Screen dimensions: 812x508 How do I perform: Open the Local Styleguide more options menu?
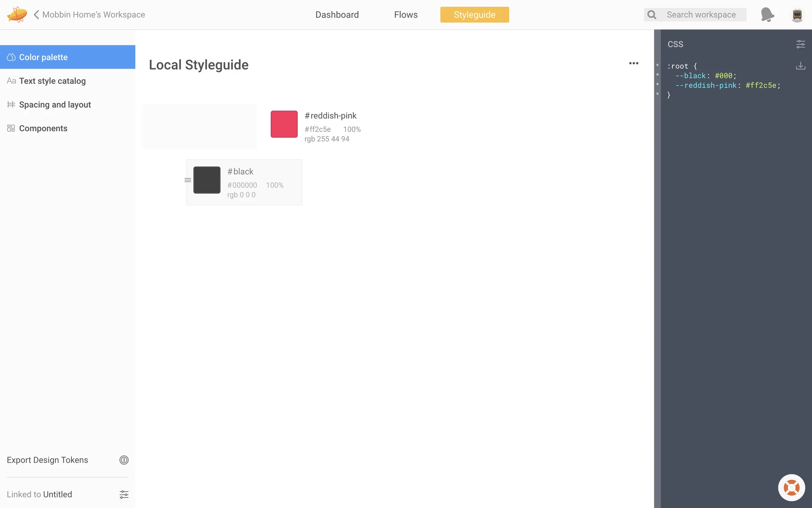pyautogui.click(x=634, y=63)
